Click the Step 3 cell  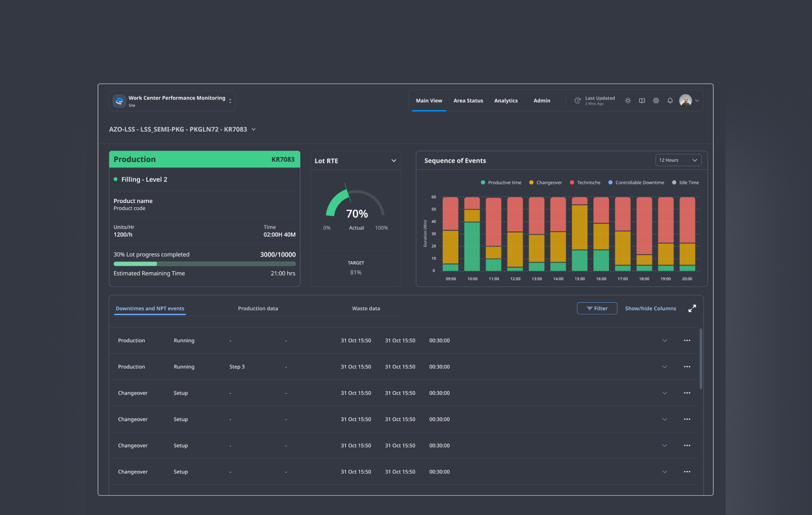click(x=237, y=367)
